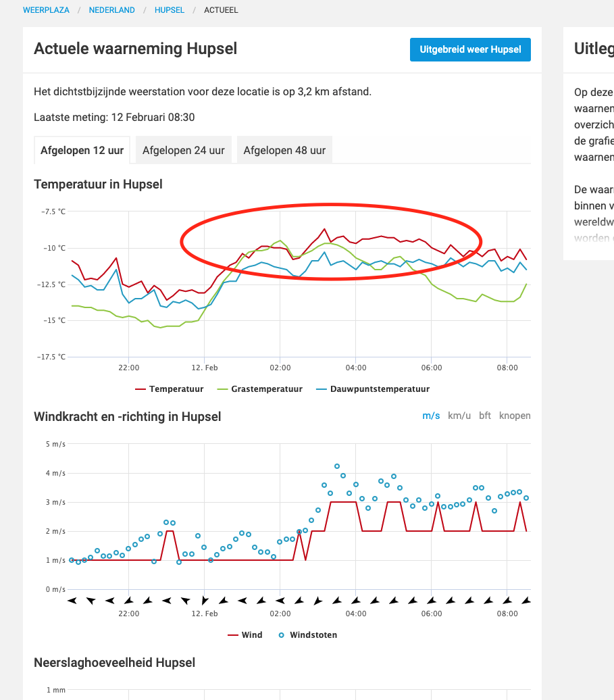The width and height of the screenshot is (614, 700).
Task: Switch wind unit to bft
Action: tap(484, 416)
